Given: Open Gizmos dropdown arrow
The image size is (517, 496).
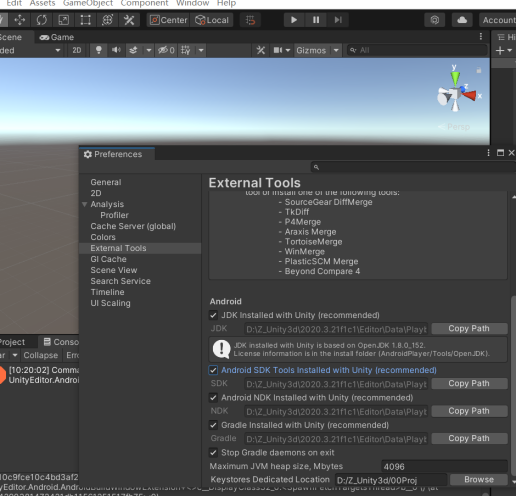Looking at the screenshot, I should click(336, 50).
